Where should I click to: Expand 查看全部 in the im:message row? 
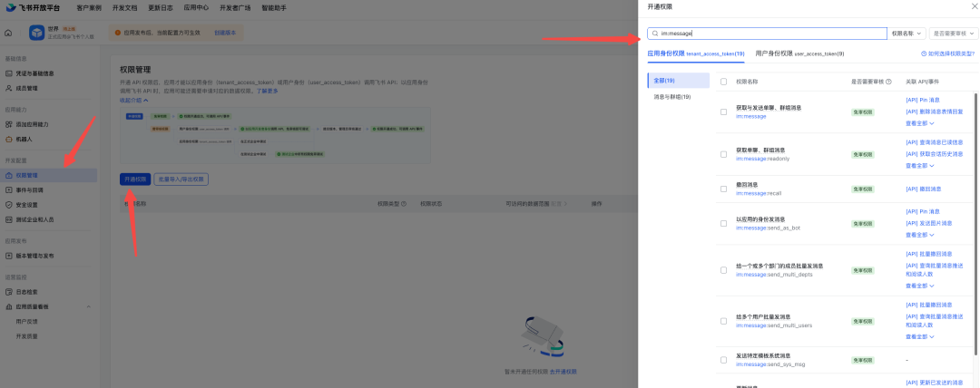tap(919, 123)
